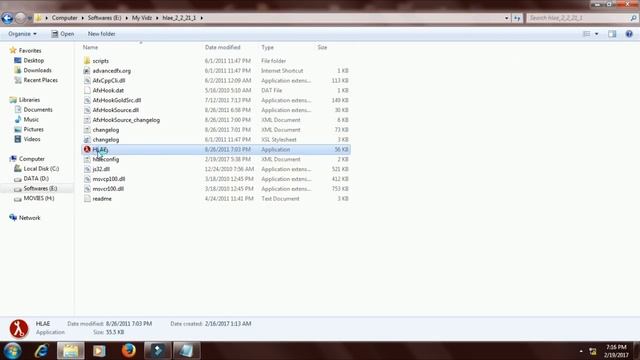Viewport: 640px width, 360px height.
Task: Click the Help question mark icon
Action: 629,34
